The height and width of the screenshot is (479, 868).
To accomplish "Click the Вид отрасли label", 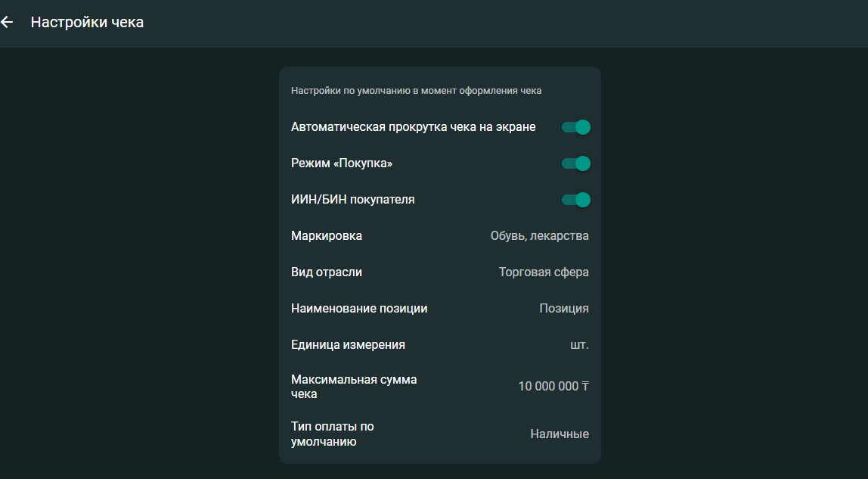I will [x=327, y=272].
